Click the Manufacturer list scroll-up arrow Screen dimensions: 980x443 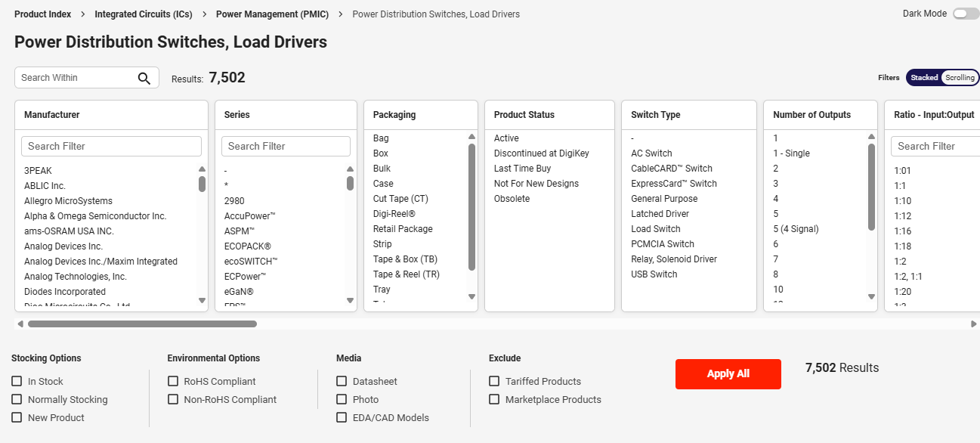202,169
